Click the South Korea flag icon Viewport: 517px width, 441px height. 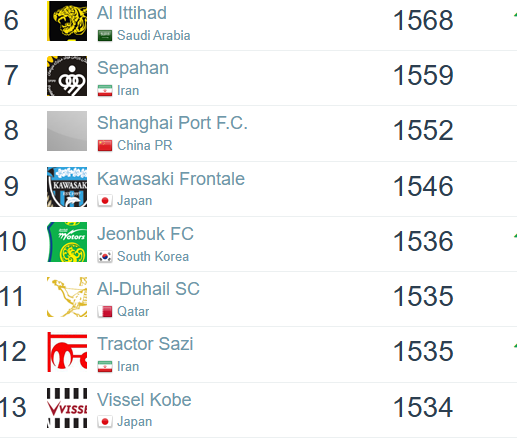(x=105, y=257)
